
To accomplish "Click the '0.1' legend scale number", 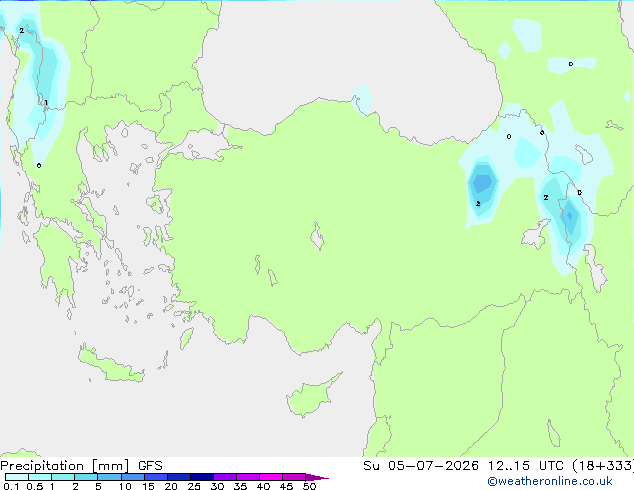I will coord(11,486).
